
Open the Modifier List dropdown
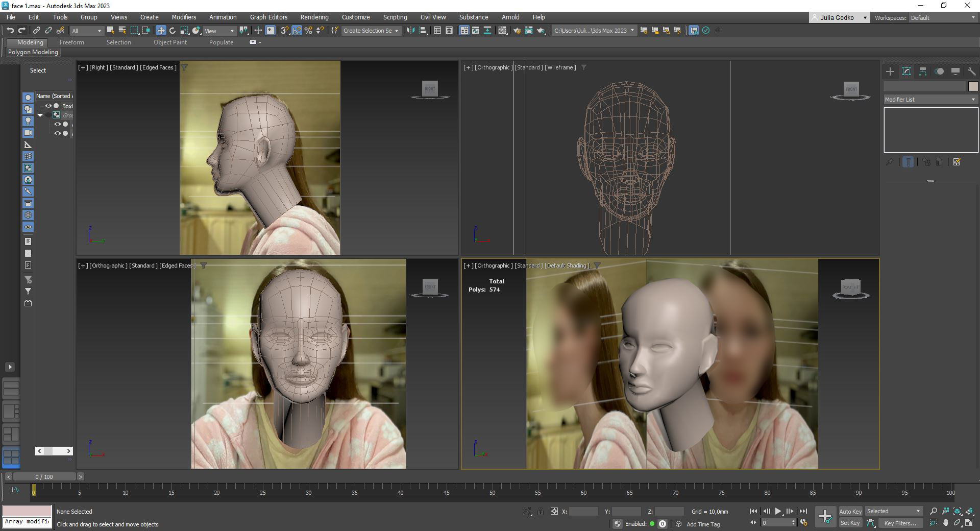[x=930, y=100]
